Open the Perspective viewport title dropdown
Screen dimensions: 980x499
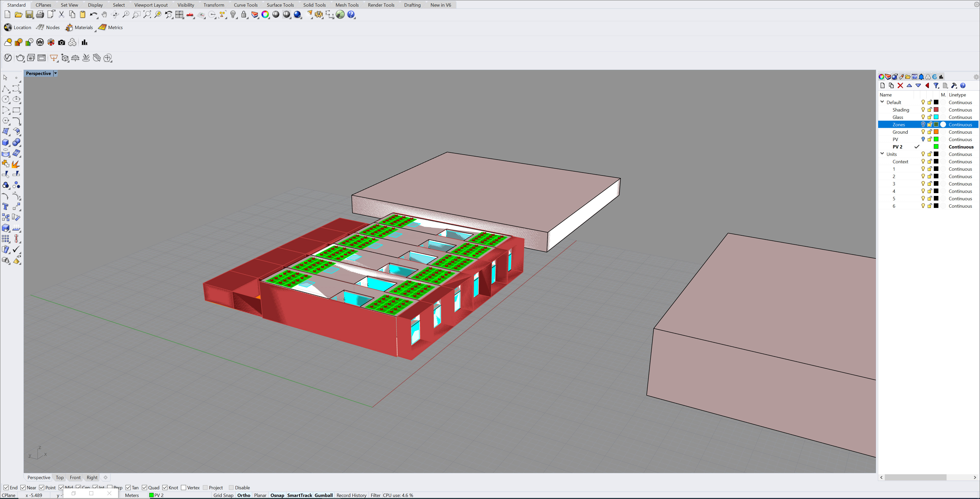(x=56, y=73)
